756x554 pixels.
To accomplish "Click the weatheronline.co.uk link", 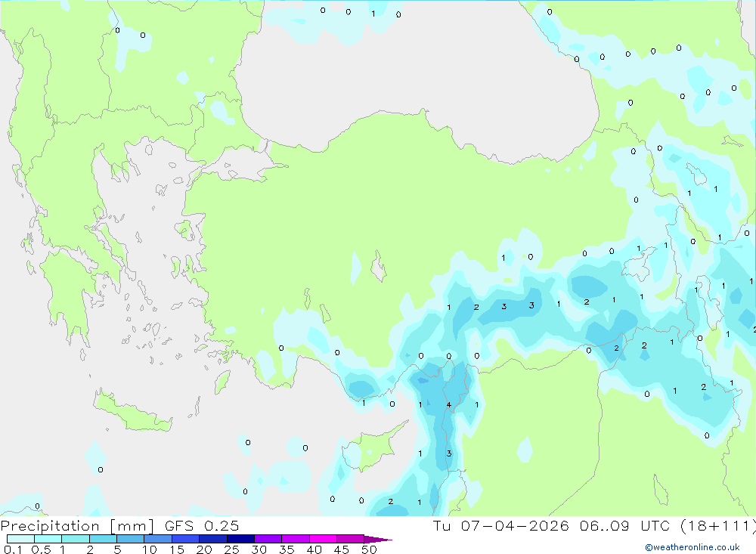I will tap(692, 547).
